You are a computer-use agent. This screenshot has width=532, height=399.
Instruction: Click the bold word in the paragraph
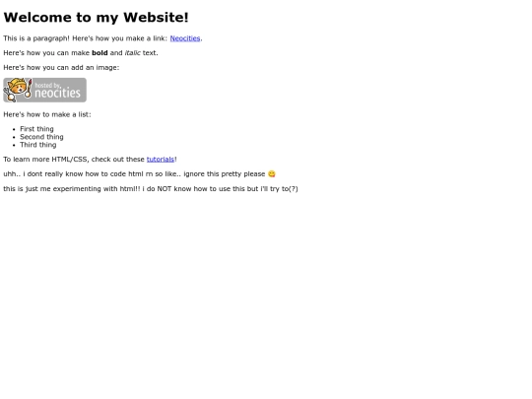coord(100,53)
